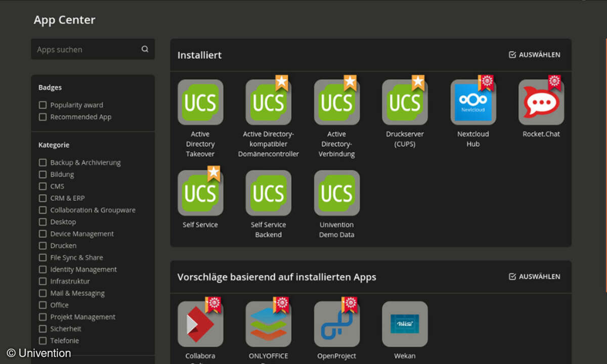
Task: Check the Backup & Archivierung category
Action: pyautogui.click(x=43, y=162)
